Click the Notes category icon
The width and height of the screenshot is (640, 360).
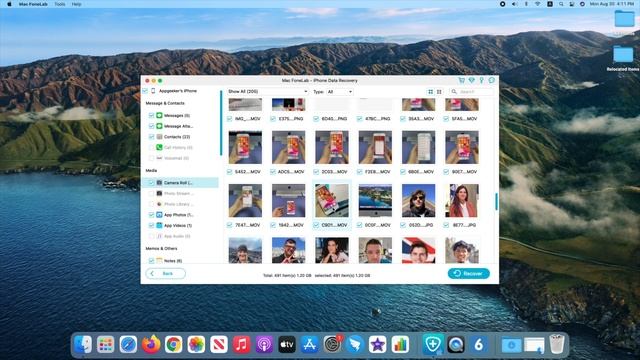pyautogui.click(x=159, y=260)
